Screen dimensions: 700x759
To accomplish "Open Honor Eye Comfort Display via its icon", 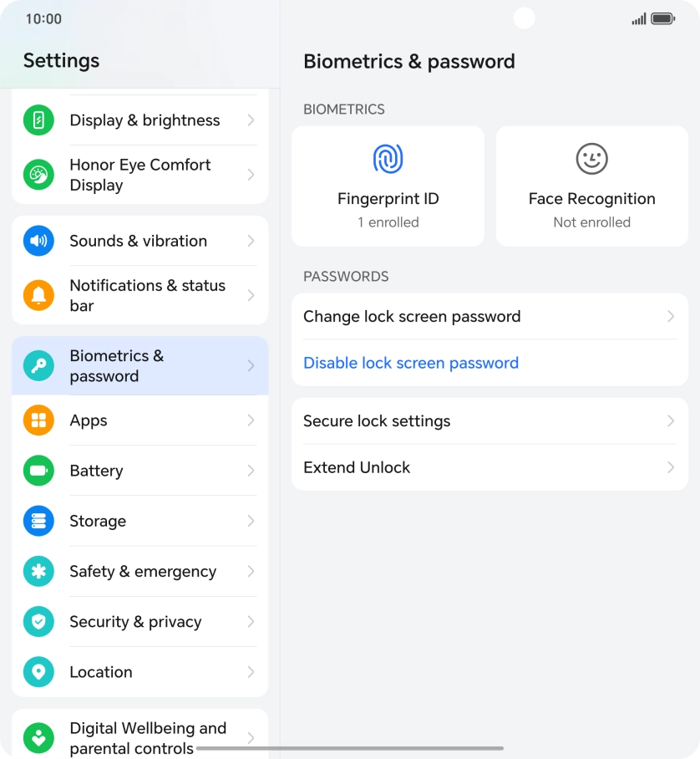I will (38, 174).
